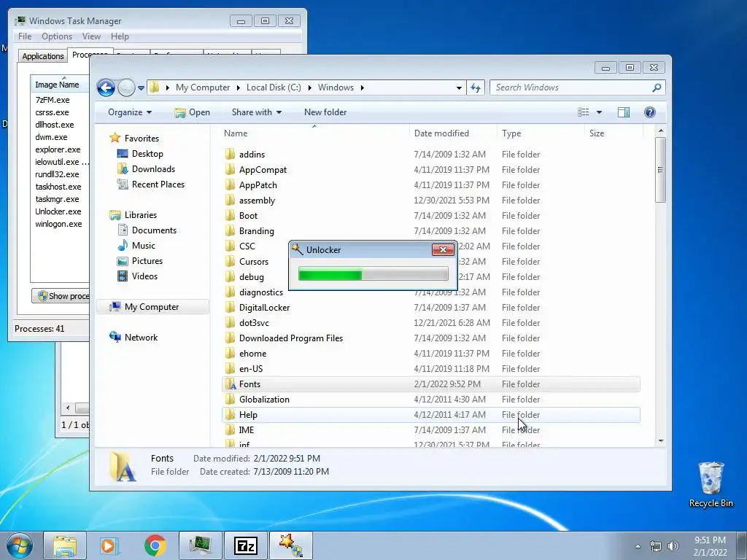
Task: Open 7-Zip from the taskbar
Action: pyautogui.click(x=245, y=545)
